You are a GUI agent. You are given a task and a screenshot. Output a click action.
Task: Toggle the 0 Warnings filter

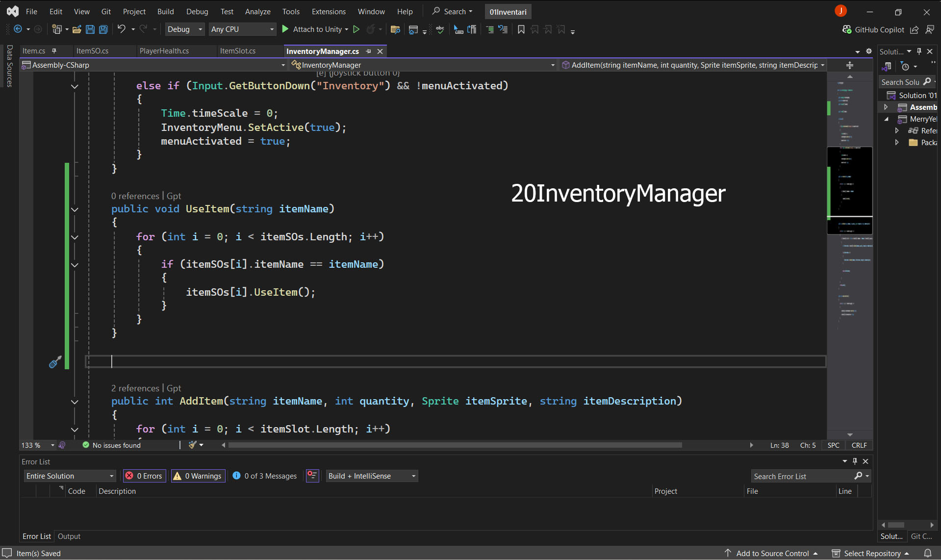click(x=198, y=476)
